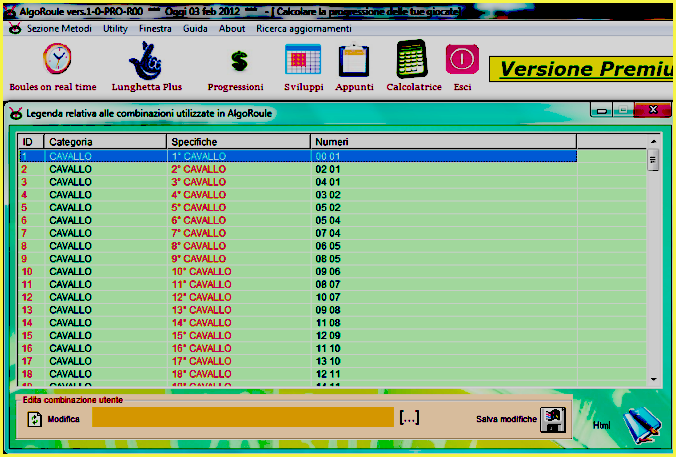Sort by the Categoria column header

pos(105,142)
